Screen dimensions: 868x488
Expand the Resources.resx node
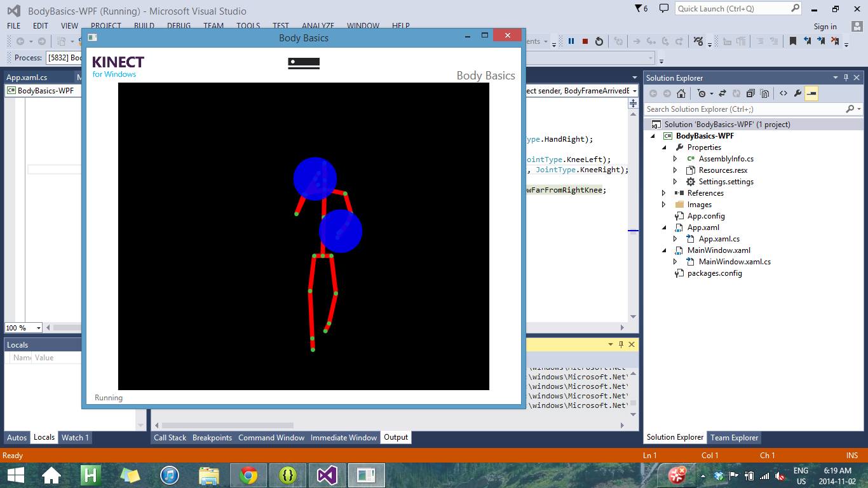[x=675, y=170]
